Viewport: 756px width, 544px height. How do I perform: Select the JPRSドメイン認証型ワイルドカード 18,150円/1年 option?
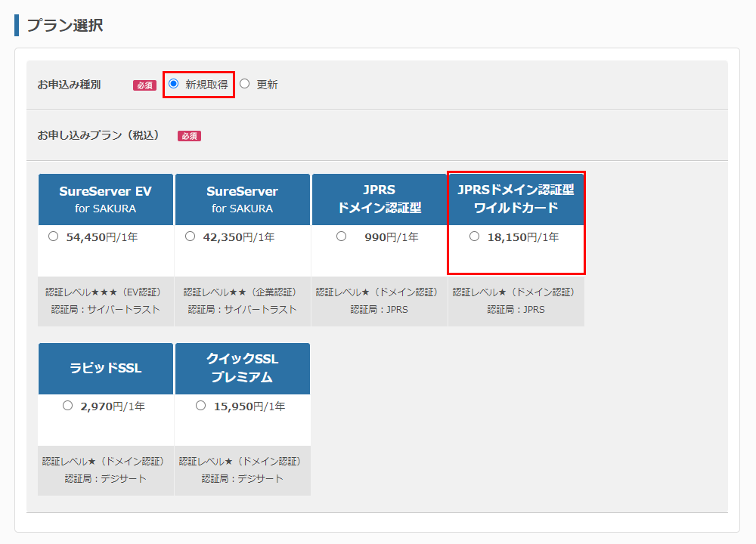[474, 236]
